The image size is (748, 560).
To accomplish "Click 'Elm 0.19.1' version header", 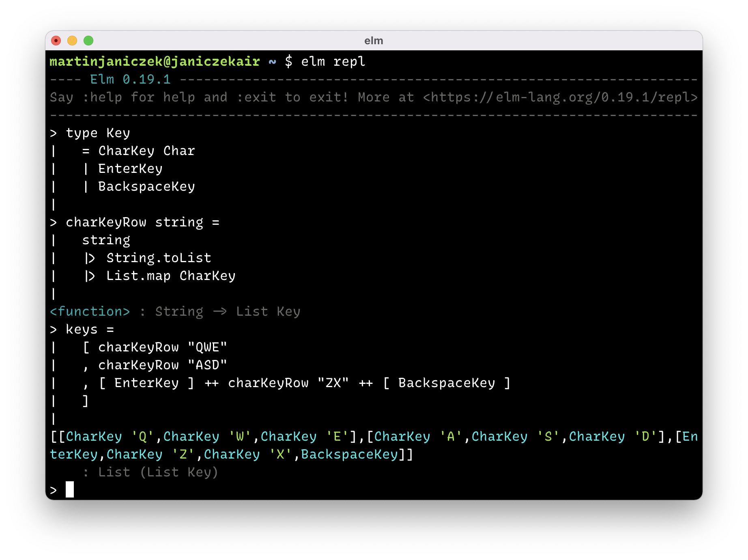I will [130, 80].
